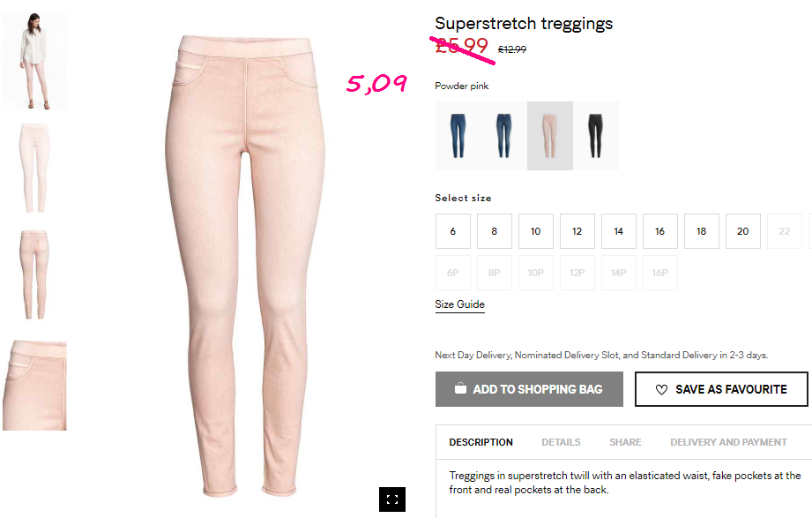Switch to the Details tab
Image resolution: width=812 pixels, height=518 pixels.
pos(561,442)
